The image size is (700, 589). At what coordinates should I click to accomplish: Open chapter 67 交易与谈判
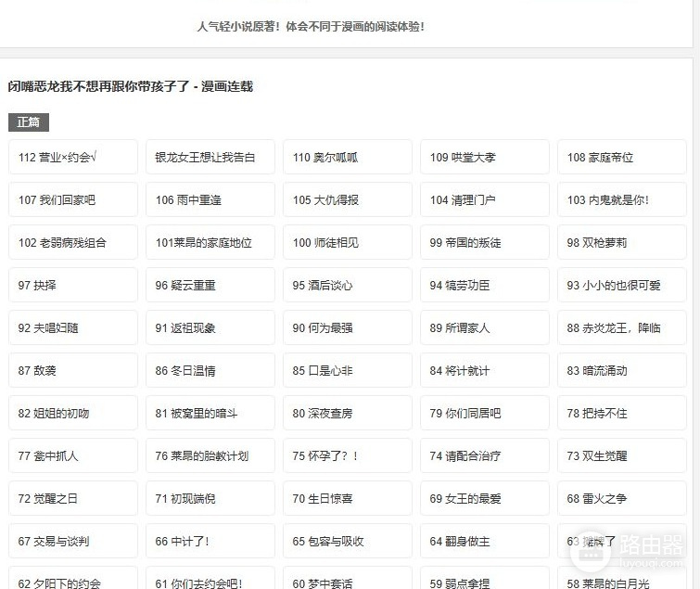click(x=73, y=541)
